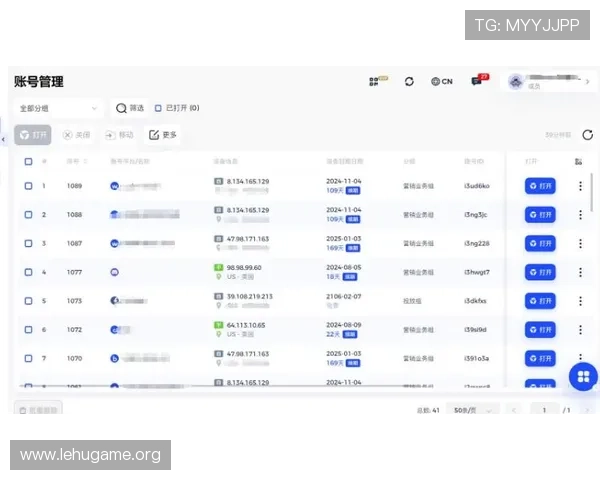Open three-dot menu for row 1072

(580, 330)
